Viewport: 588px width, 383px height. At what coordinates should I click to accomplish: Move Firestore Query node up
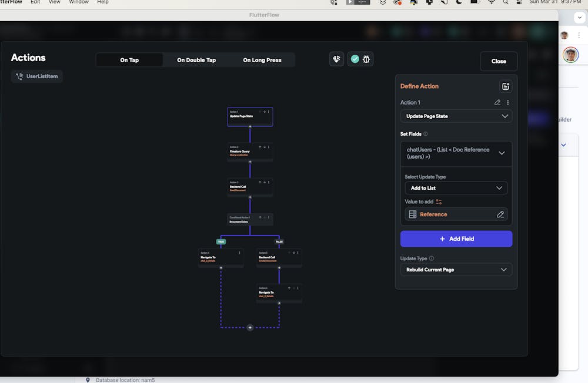pyautogui.click(x=260, y=147)
